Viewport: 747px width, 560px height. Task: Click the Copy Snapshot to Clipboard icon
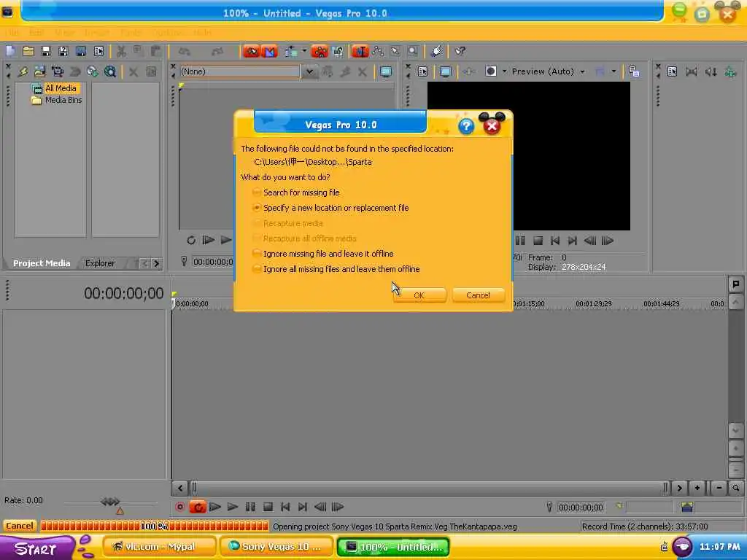tap(634, 71)
